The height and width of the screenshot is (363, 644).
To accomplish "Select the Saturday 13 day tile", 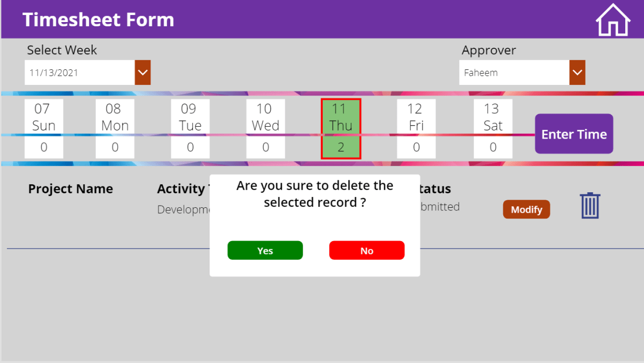I will pos(493,117).
